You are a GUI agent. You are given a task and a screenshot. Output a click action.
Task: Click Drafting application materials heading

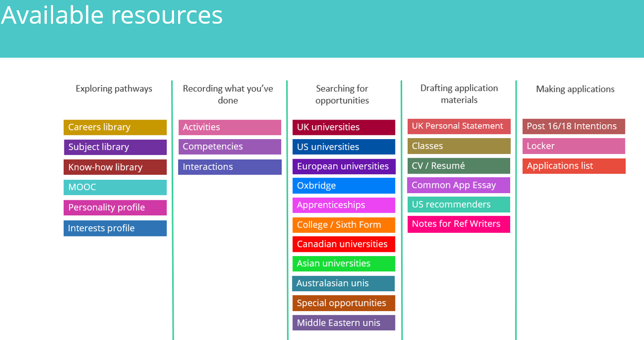(x=459, y=94)
